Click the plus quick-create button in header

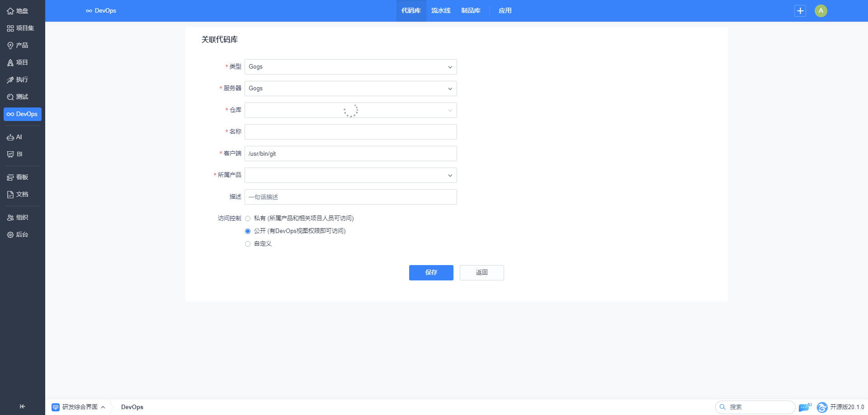pos(800,11)
